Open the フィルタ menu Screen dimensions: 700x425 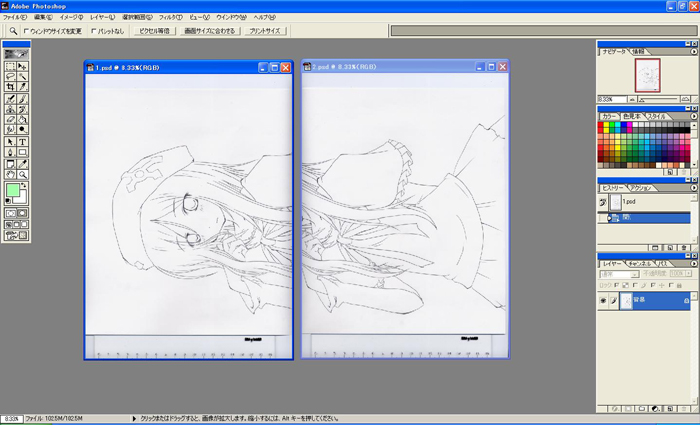[x=171, y=17]
